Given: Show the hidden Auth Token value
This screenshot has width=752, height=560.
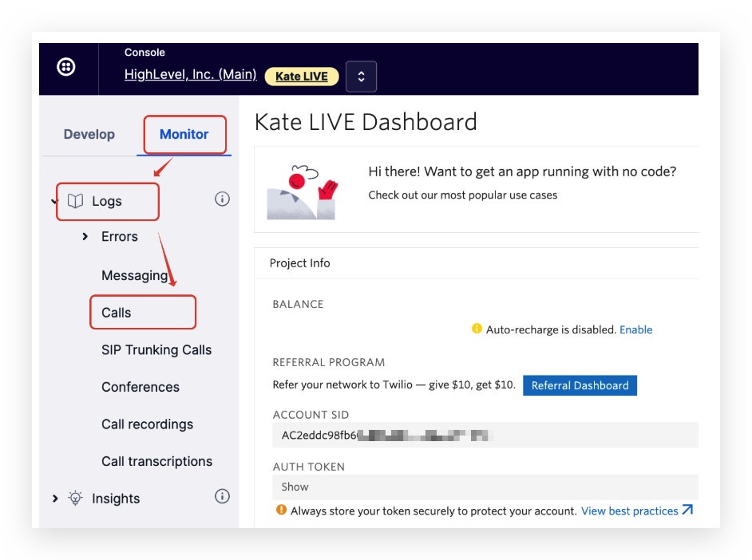Looking at the screenshot, I should pyautogui.click(x=295, y=487).
